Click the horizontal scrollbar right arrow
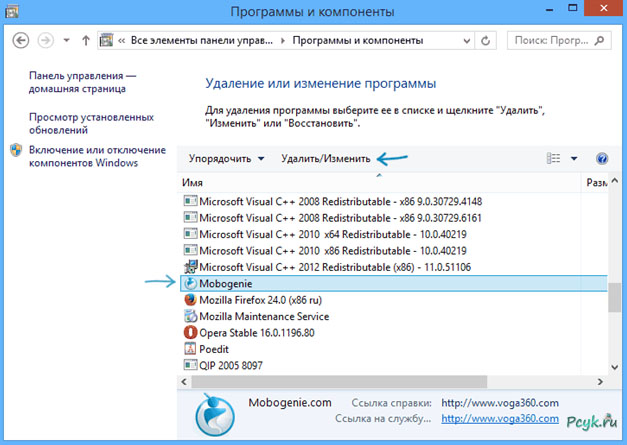 click(x=600, y=382)
